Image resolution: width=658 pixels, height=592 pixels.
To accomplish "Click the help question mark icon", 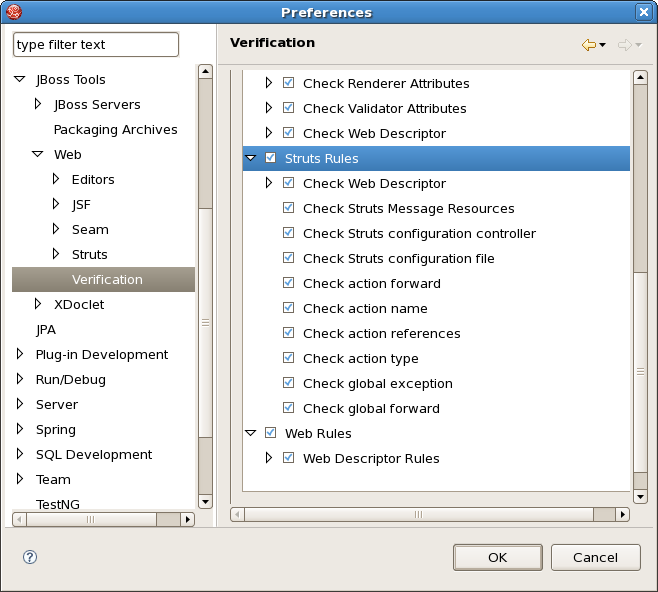I will pyautogui.click(x=30, y=557).
